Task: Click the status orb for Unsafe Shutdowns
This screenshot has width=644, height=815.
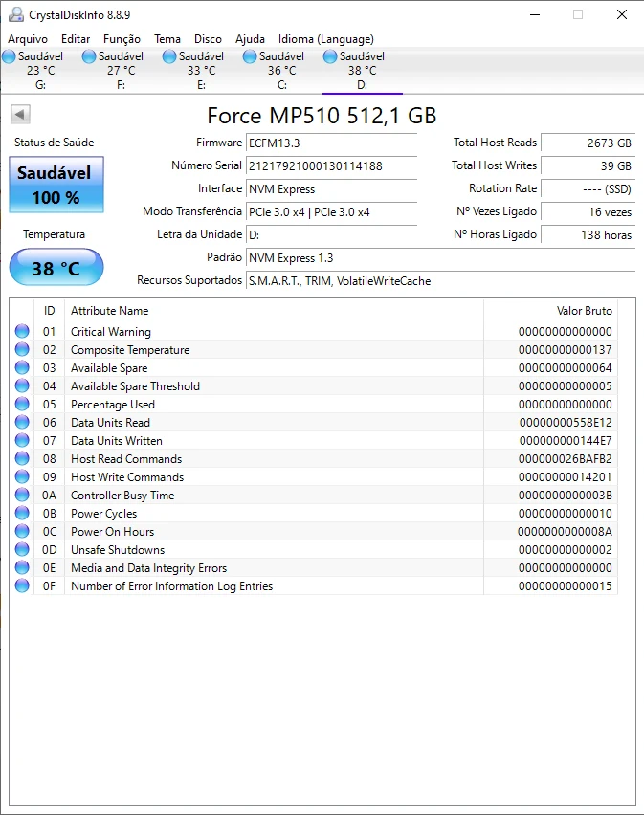Action: tap(22, 549)
